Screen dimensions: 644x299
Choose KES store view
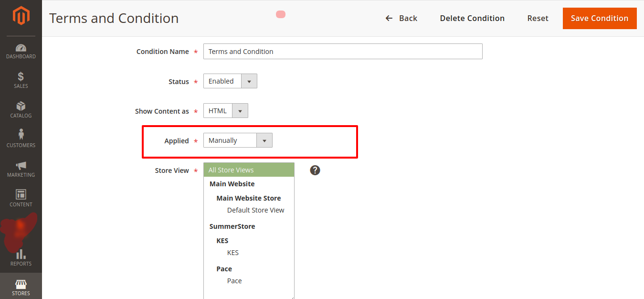232,252
